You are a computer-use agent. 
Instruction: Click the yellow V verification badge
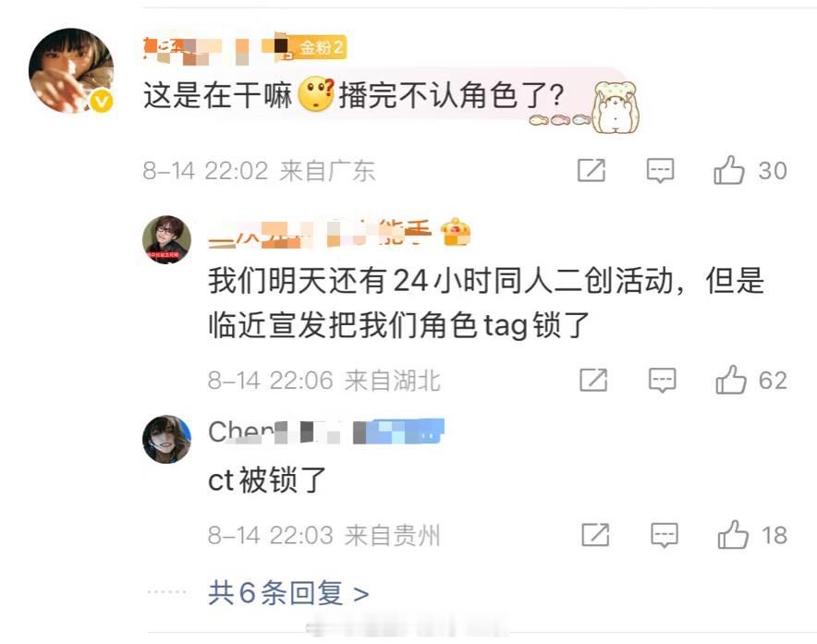coord(102,101)
